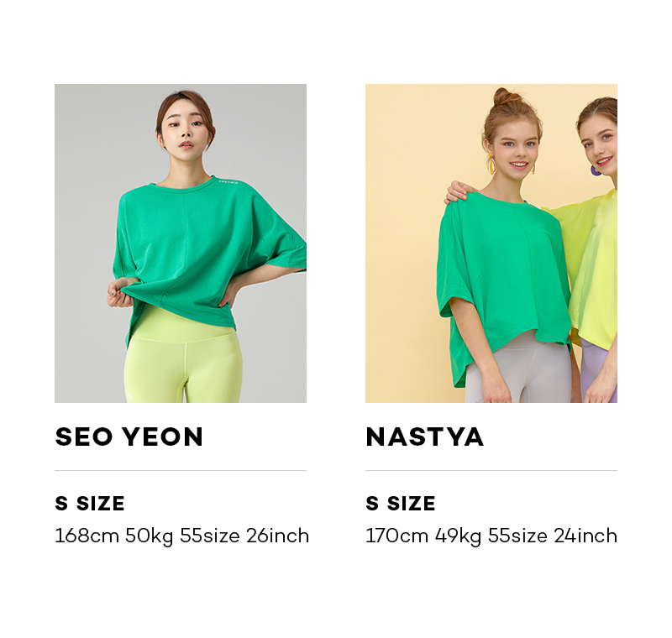
Task: Click the lime leggings in Seo Yeon's photo
Action: click(183, 359)
